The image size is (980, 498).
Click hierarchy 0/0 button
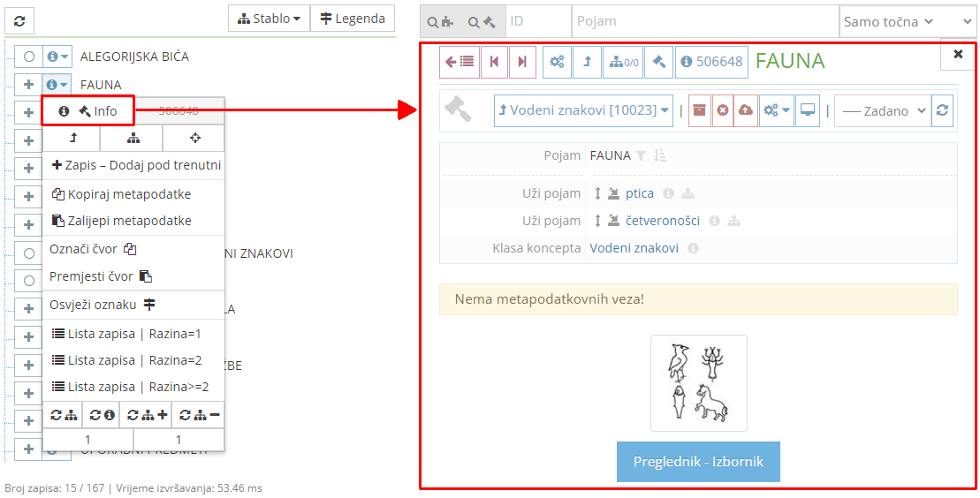(623, 62)
